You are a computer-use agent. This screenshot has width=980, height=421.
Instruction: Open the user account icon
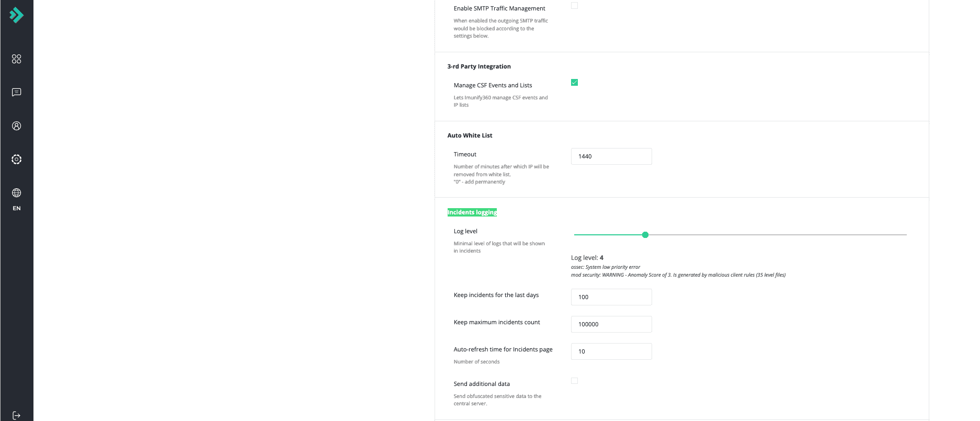(x=17, y=126)
